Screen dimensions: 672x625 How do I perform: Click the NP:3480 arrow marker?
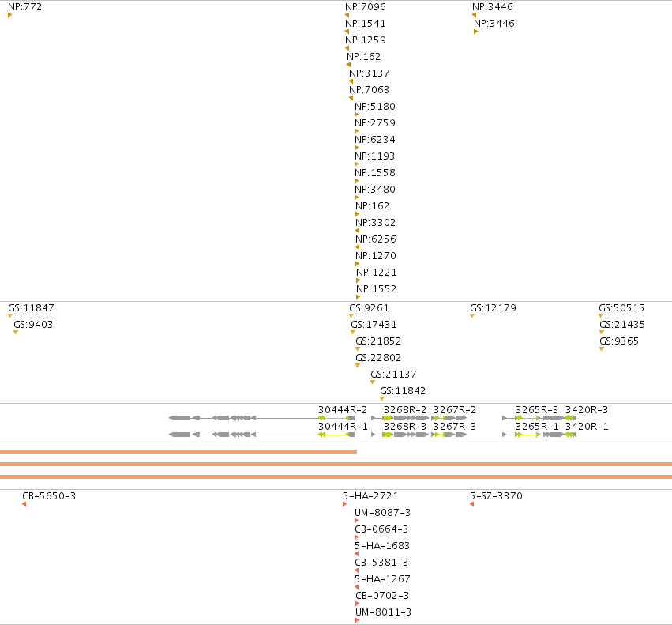click(357, 198)
